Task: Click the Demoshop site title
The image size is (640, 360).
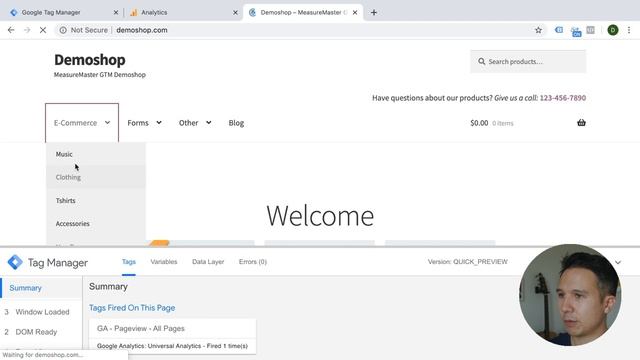Action: coord(90,60)
